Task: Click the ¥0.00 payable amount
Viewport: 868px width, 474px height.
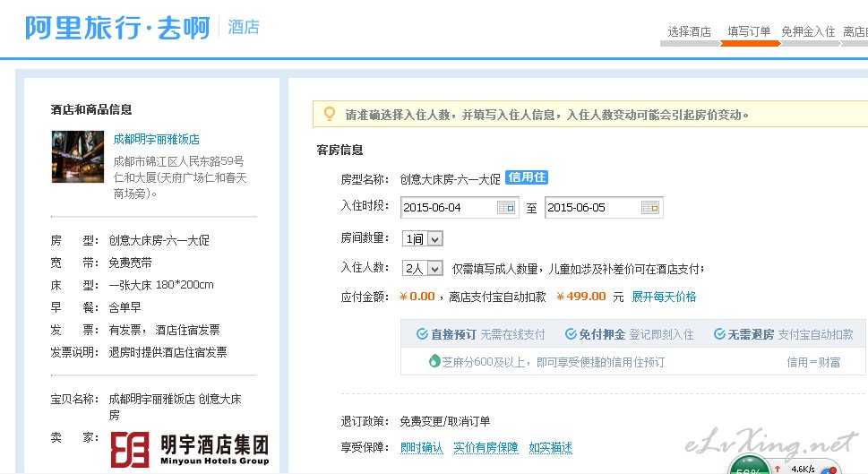Action: pos(417,297)
